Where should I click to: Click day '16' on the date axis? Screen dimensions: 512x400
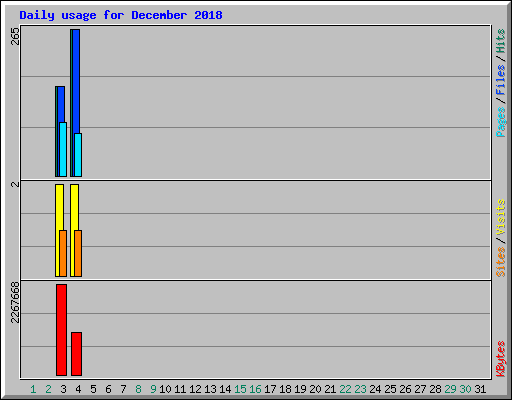255,389
